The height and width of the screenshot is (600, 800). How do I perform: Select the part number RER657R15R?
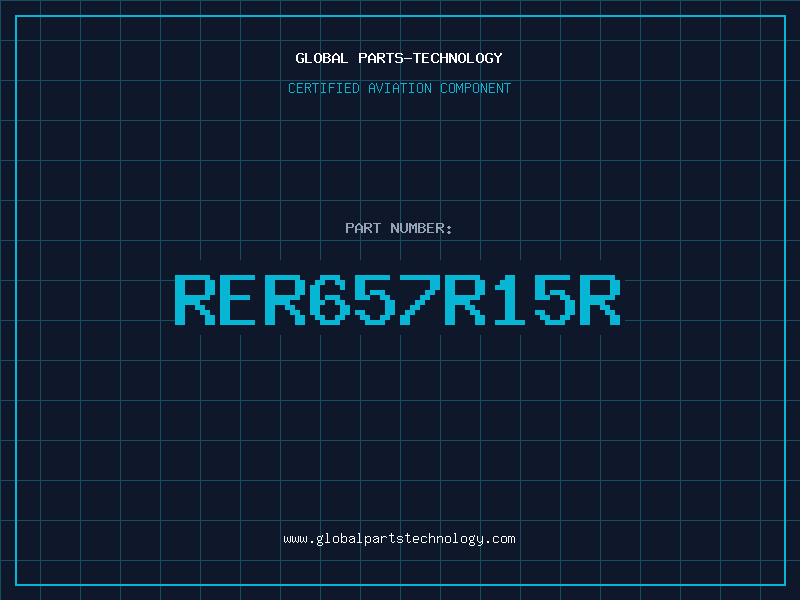398,299
